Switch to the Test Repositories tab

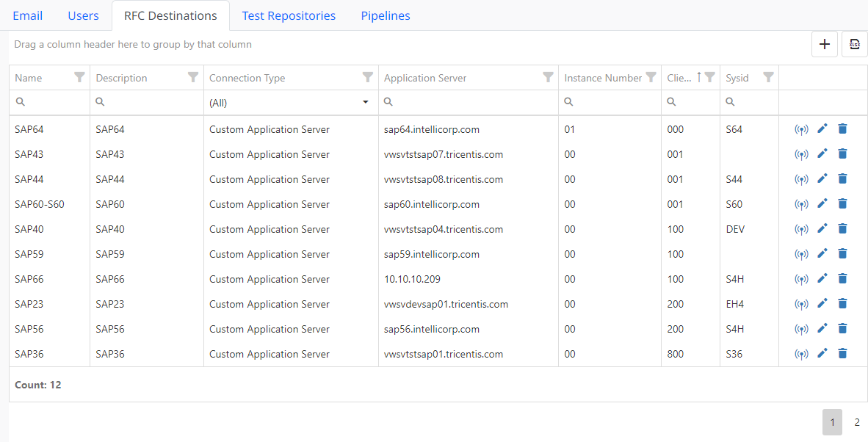coord(289,15)
